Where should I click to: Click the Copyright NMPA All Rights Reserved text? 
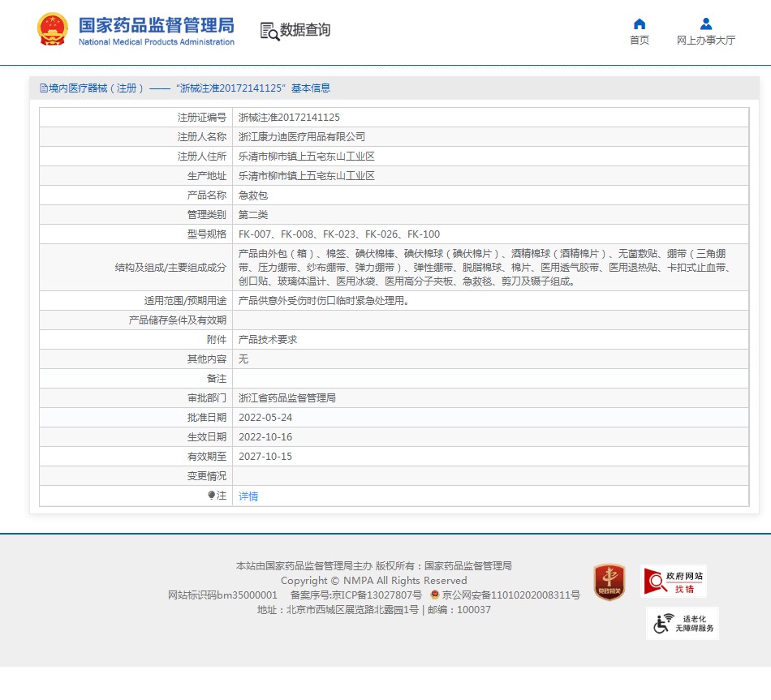[x=373, y=581]
